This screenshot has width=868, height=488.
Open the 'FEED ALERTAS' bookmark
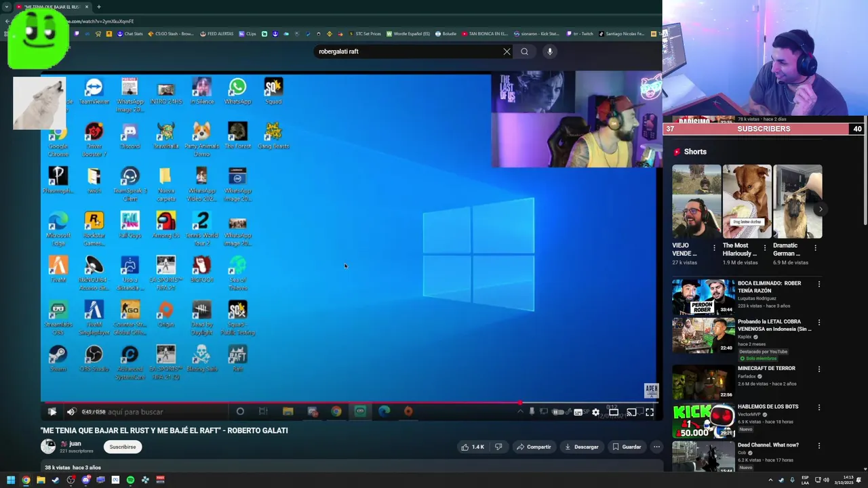point(217,34)
